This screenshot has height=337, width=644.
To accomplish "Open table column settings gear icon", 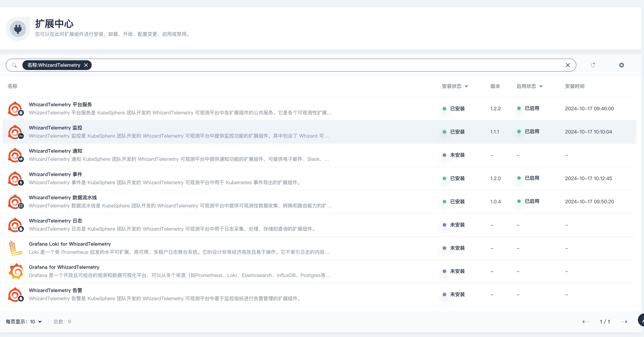I will point(622,65).
